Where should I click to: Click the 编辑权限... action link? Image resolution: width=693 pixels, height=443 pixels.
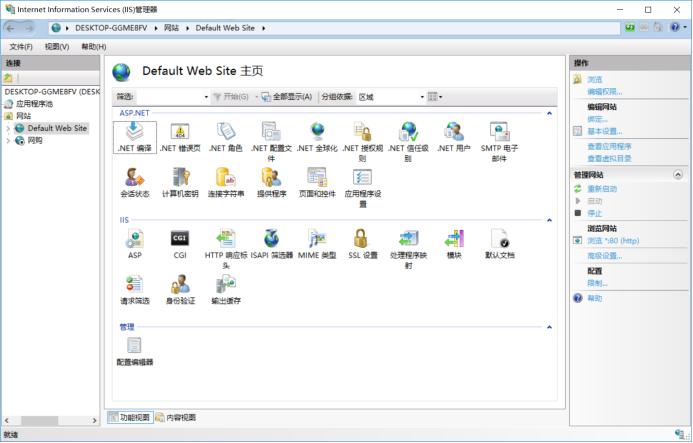pyautogui.click(x=605, y=92)
